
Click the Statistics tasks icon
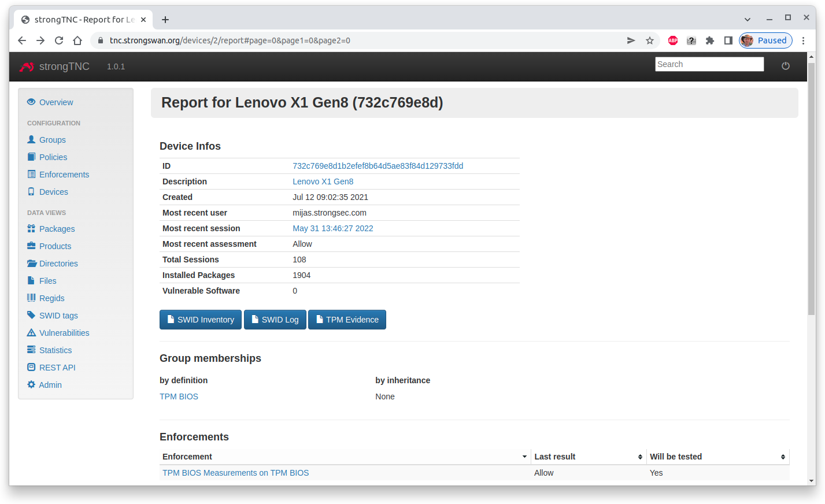click(x=31, y=350)
